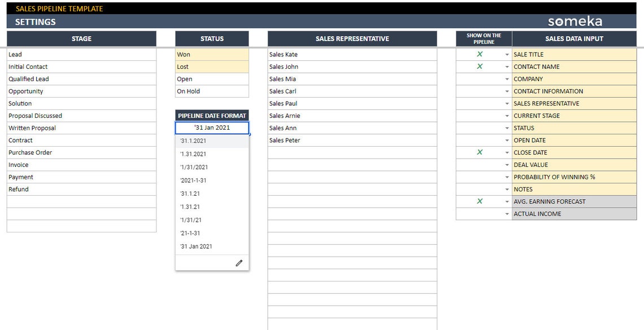The width and height of the screenshot is (644, 330).
Task: Open the ACTUAL INCOME dropdown arrow
Action: pos(507,214)
